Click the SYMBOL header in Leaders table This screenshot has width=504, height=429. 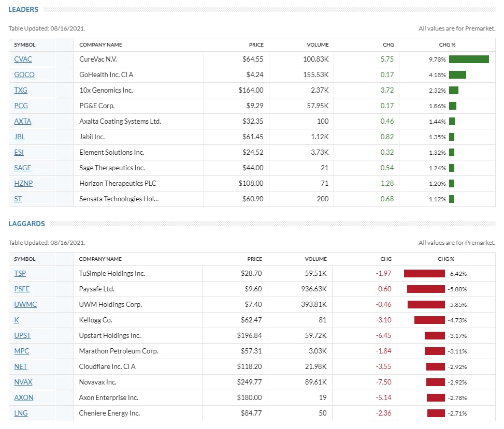click(25, 45)
